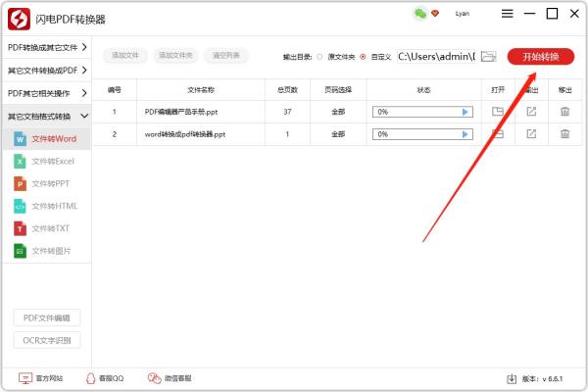Open OCR文字识别 button

pos(47,341)
